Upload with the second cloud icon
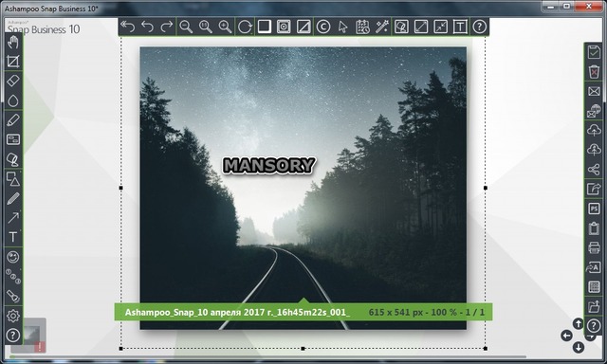 (594, 150)
